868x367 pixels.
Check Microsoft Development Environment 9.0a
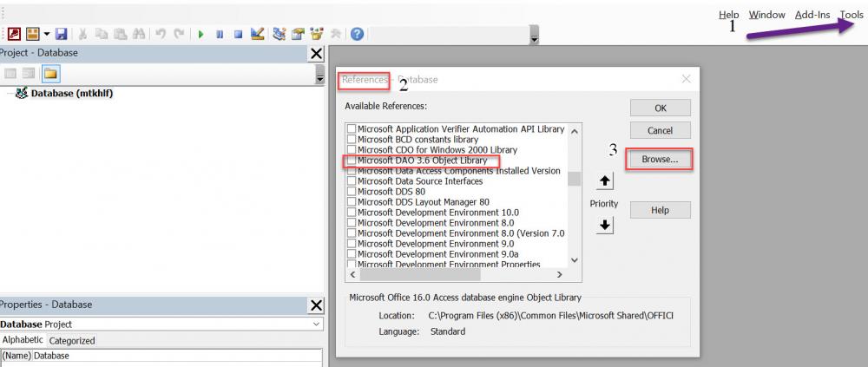(x=352, y=254)
